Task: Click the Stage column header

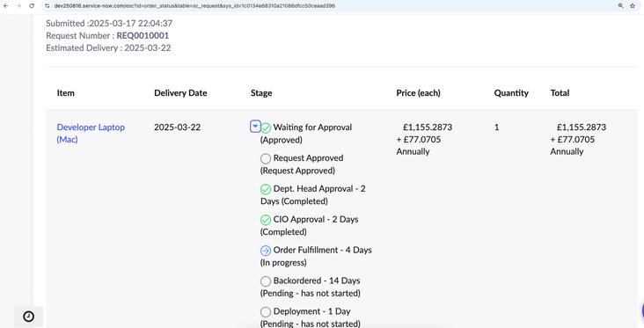Action: tap(261, 93)
